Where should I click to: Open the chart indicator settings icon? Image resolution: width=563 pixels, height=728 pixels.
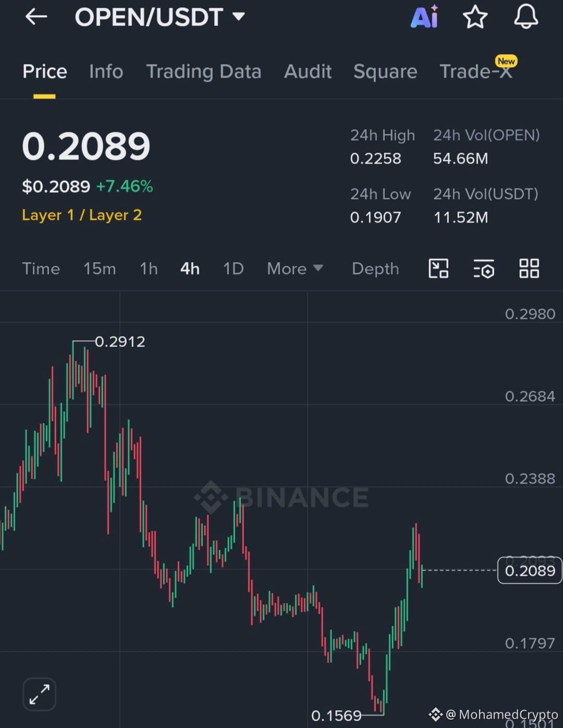(x=484, y=269)
